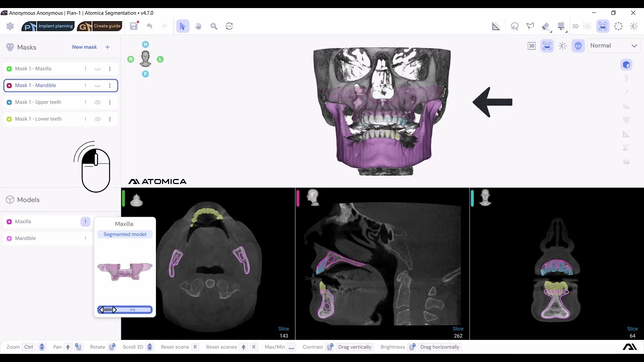Click the info mark on Mandible mask
Screen dimensions: 644x362
pos(86,85)
